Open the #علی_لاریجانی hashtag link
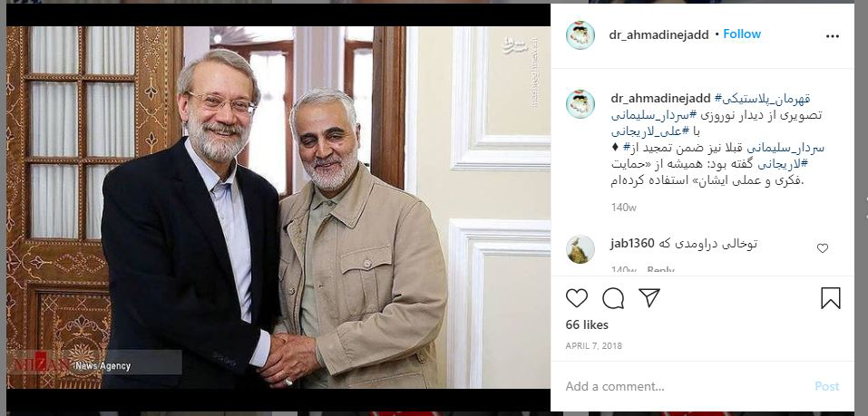Screen dimensions: 868x416 tap(647, 131)
